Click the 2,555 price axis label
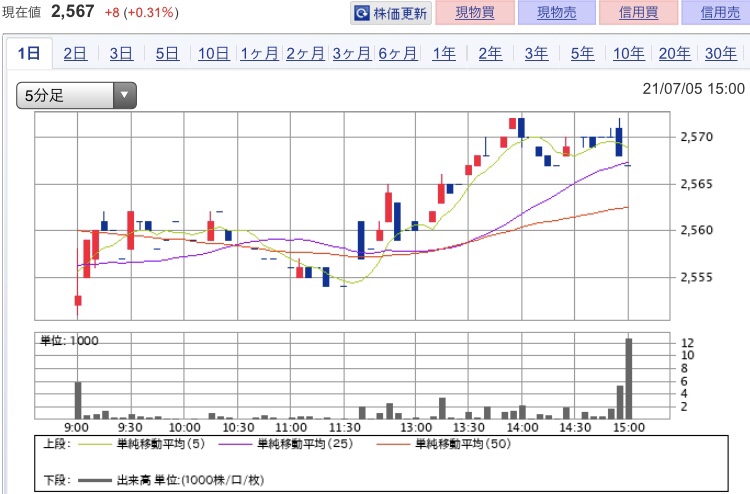 pos(696,277)
